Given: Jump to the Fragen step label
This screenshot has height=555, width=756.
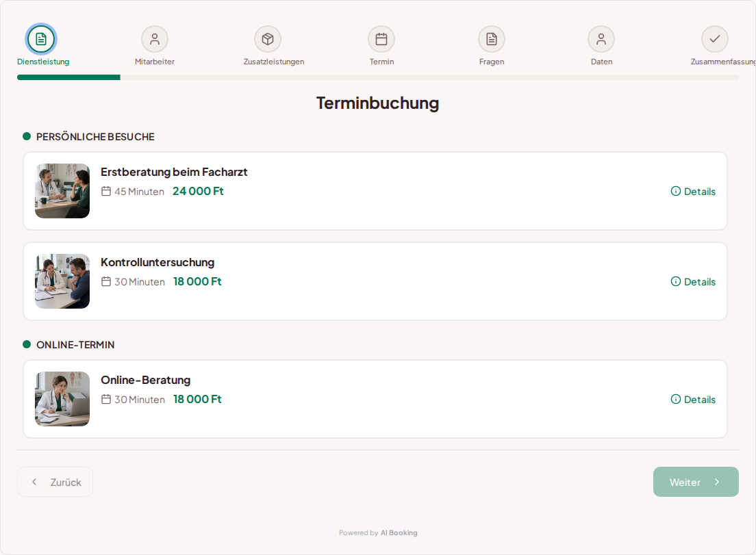Looking at the screenshot, I should pyautogui.click(x=492, y=62).
